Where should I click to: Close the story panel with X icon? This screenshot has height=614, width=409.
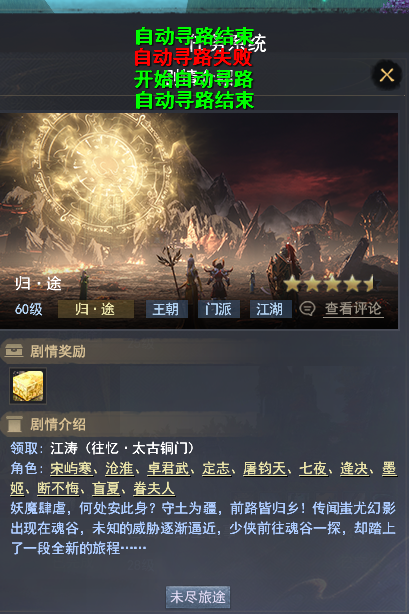coord(386,74)
